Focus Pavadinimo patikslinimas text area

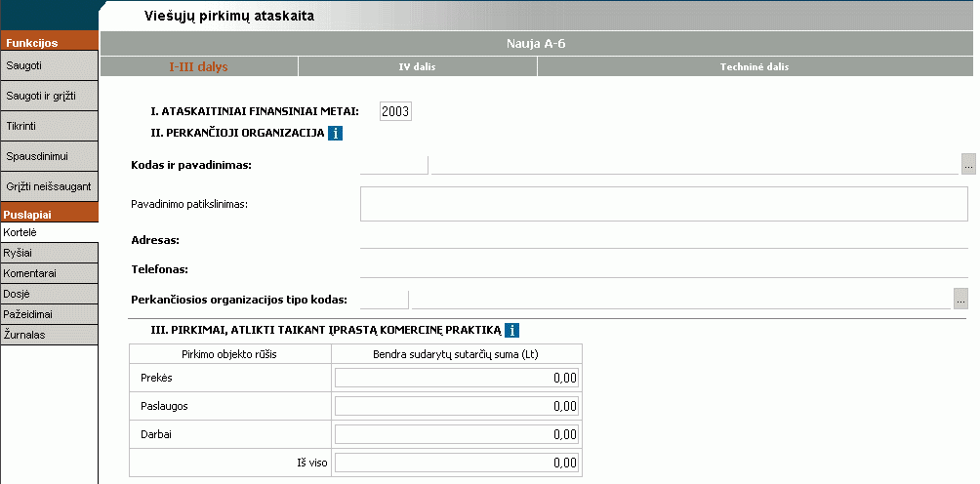[664, 204]
